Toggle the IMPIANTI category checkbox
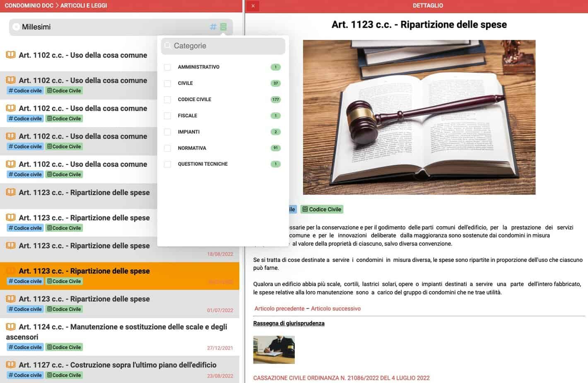The image size is (588, 383). click(x=167, y=132)
